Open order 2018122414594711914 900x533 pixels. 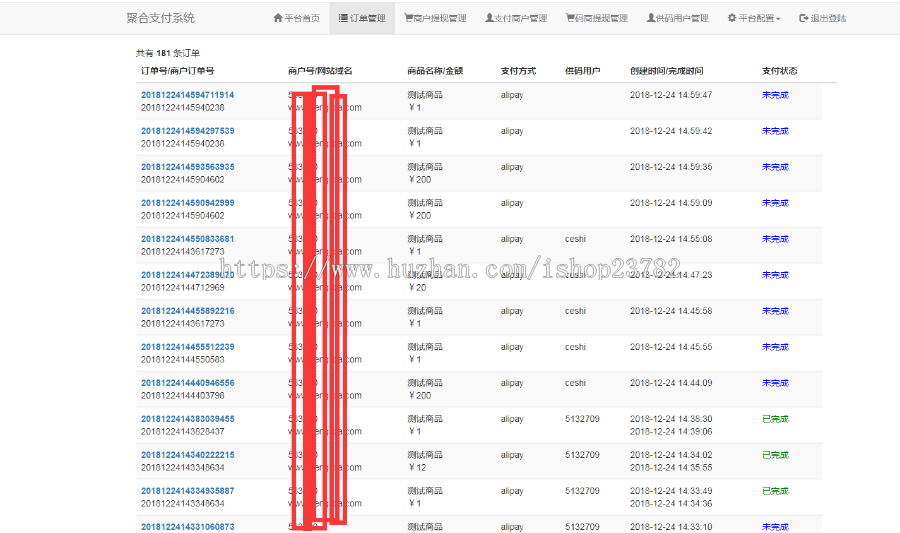188,95
